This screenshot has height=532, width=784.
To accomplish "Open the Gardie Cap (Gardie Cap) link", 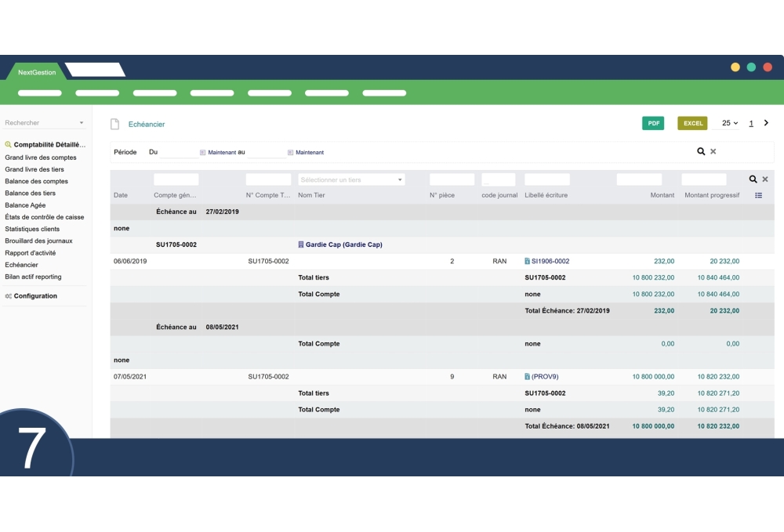I will tap(343, 244).
